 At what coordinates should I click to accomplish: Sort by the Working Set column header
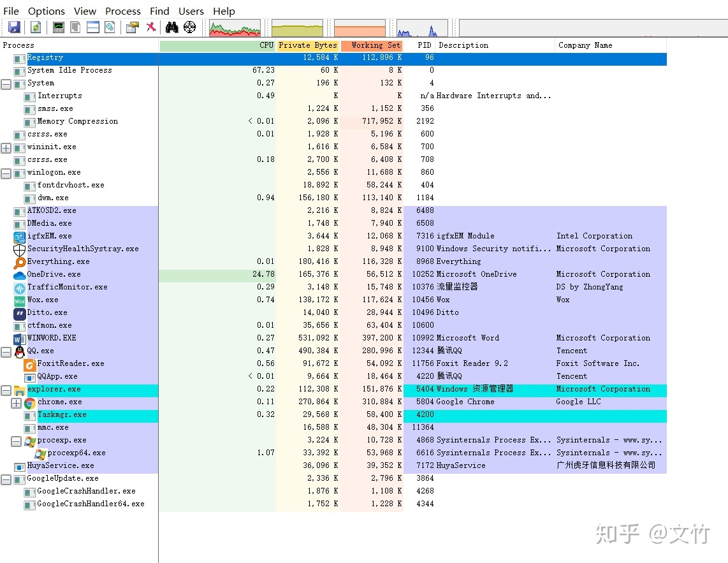pyautogui.click(x=372, y=45)
